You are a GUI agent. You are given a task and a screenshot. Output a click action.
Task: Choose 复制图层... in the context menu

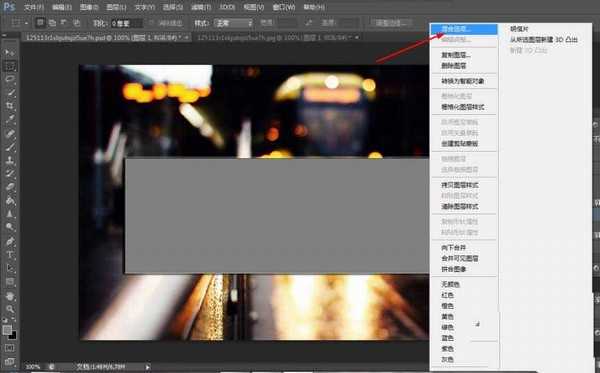pos(464,55)
